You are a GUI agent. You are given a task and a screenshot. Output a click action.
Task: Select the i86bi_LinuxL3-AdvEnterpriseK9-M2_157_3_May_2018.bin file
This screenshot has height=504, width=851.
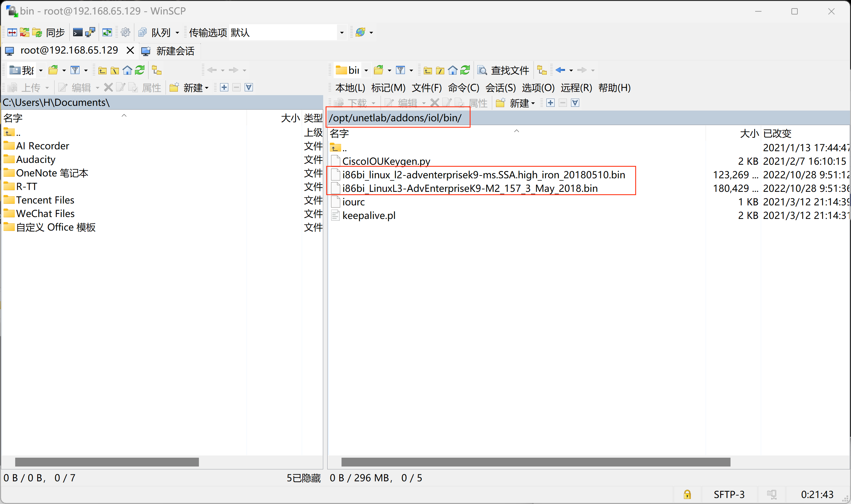pos(470,188)
